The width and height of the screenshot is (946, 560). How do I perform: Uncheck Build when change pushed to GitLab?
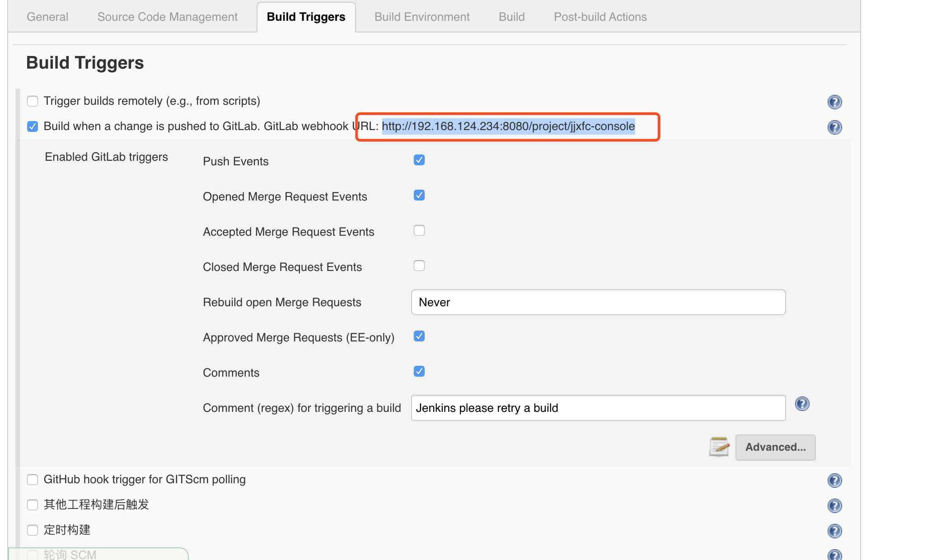[x=33, y=126]
